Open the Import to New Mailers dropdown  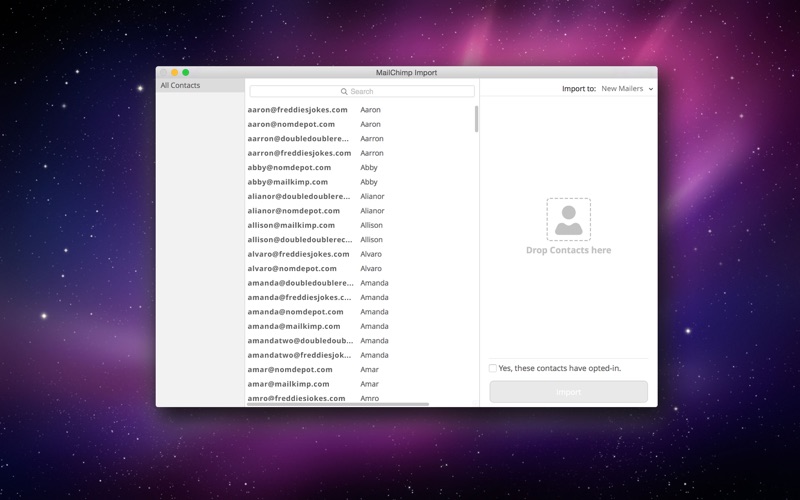pos(626,89)
